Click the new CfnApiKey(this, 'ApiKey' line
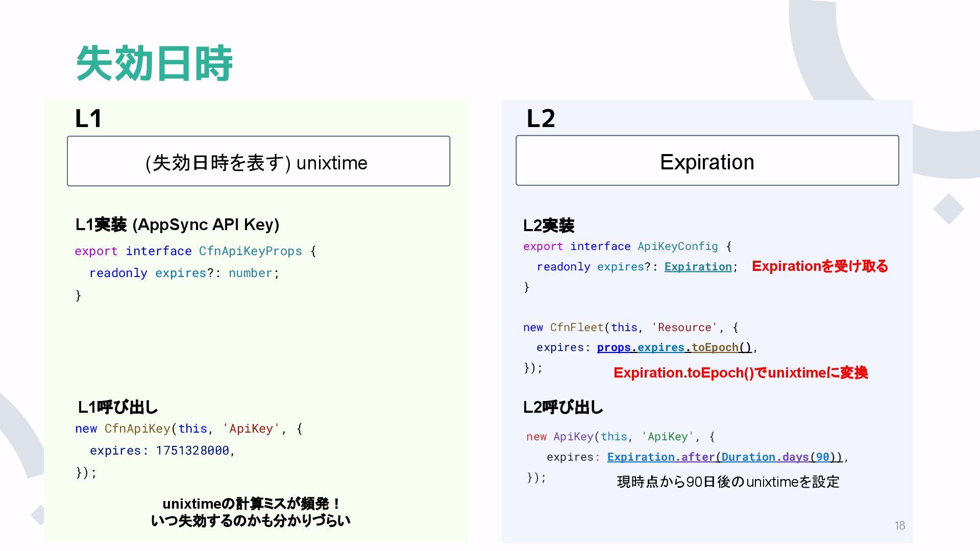Screen dimensions: 980x551 pyautogui.click(x=189, y=429)
